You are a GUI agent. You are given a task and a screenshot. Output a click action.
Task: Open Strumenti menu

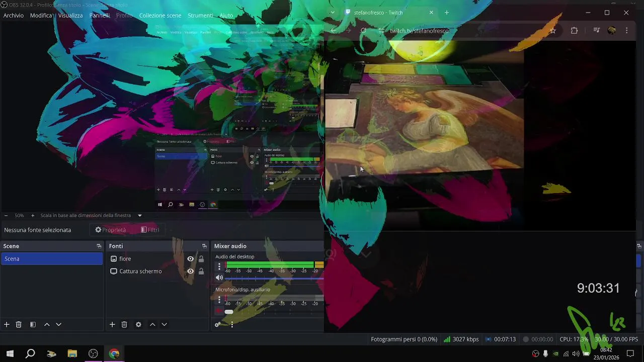coord(200,16)
